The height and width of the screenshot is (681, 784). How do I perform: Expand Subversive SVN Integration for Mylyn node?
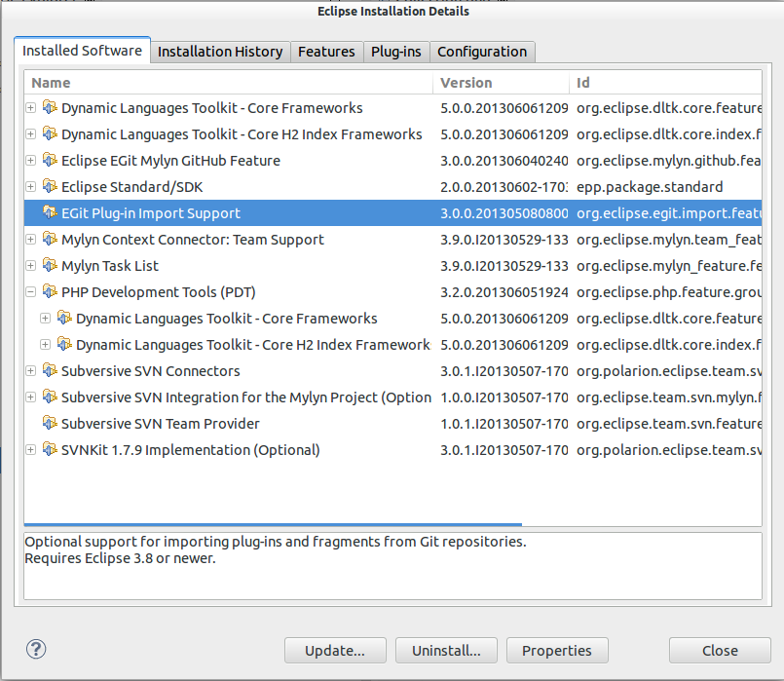[31, 397]
